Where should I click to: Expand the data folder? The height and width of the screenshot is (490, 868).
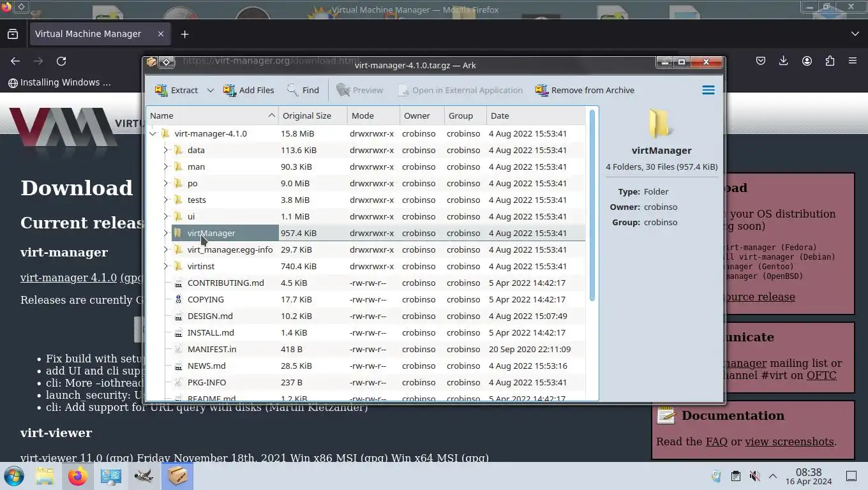(165, 150)
